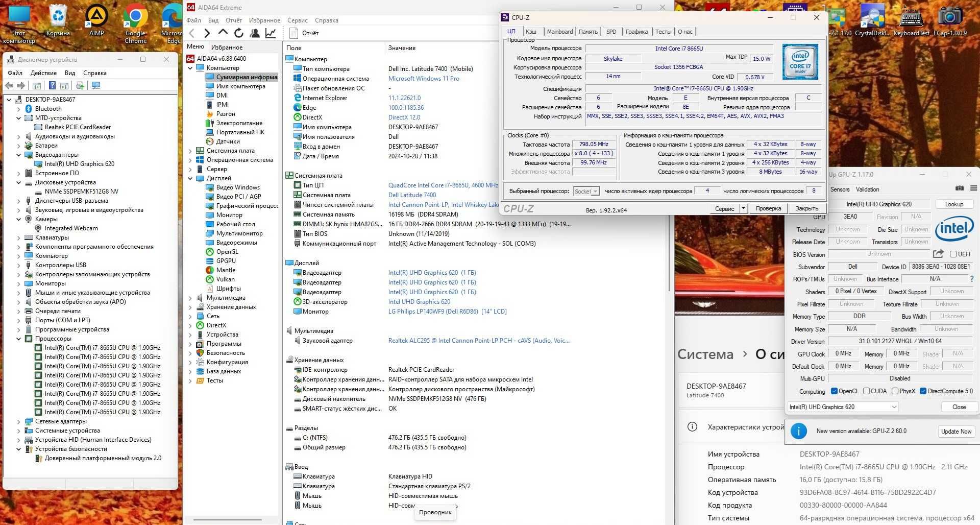Image resolution: width=980 pixels, height=525 pixels.
Task: Select Суммарная информация in AIDA64 tree
Action: tap(241, 77)
